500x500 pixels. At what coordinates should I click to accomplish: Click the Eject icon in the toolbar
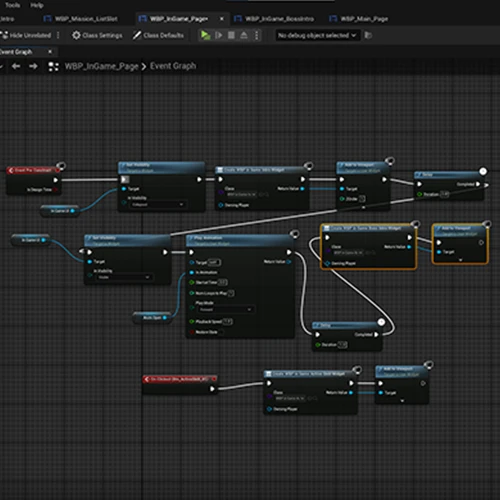click(244, 35)
